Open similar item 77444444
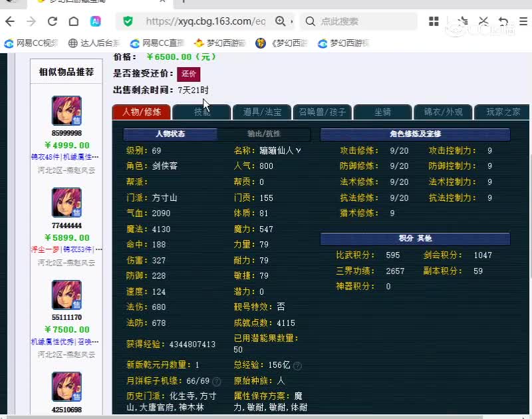The image size is (532, 419). tap(66, 225)
